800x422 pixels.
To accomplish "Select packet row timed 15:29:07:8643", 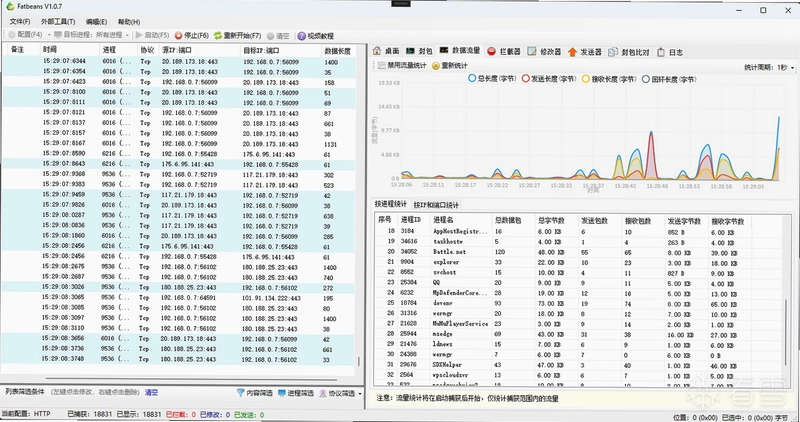I will [x=179, y=164].
